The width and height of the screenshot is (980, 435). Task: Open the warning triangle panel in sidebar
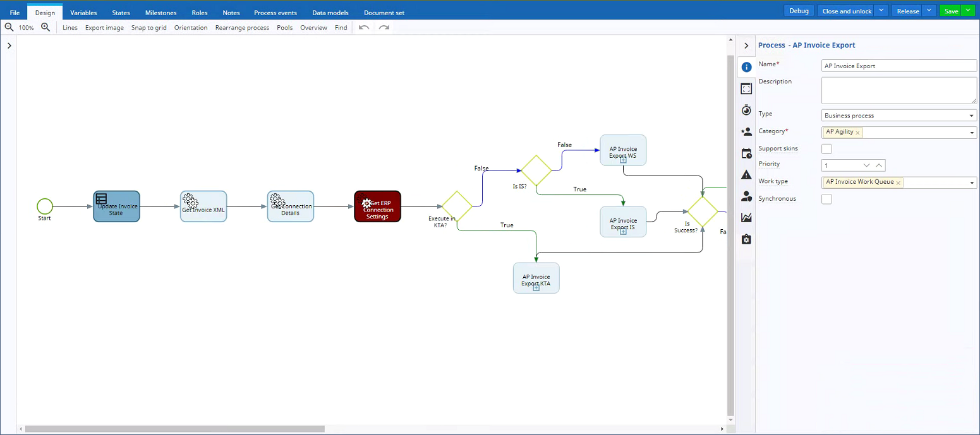[x=746, y=175]
